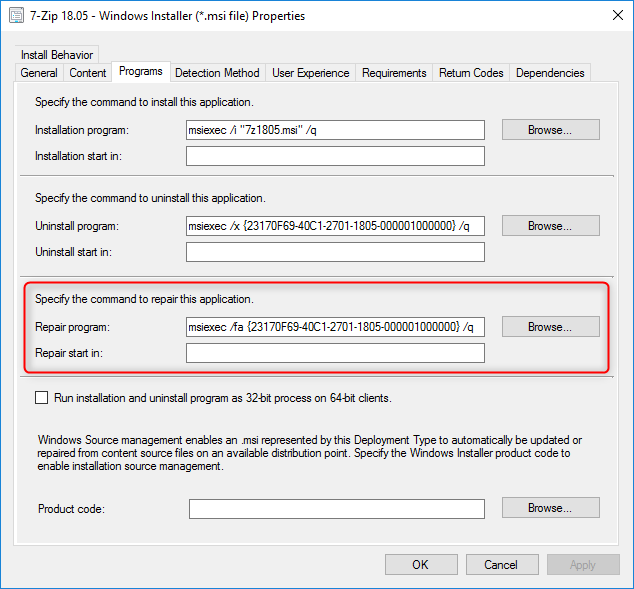Click the Product code field
Viewport: 634px width, 589px height.
coord(337,509)
